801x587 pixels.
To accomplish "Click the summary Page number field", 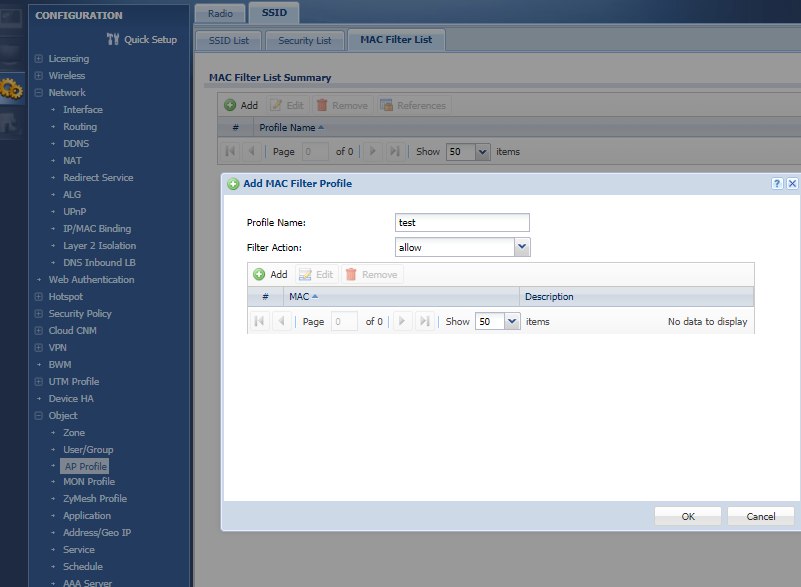I will 315,152.
